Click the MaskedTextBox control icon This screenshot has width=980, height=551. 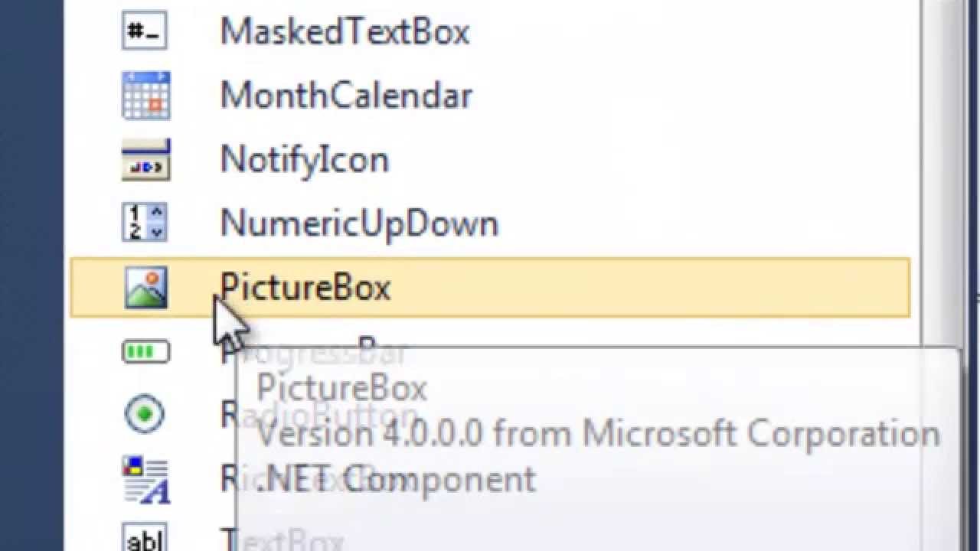[145, 32]
